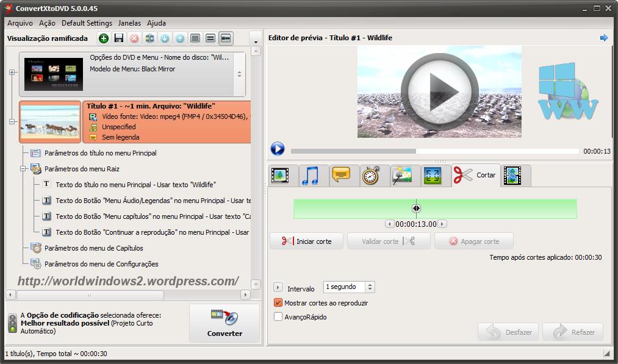Step cut time back with left arrow
618x364 pixels.
(x=389, y=224)
